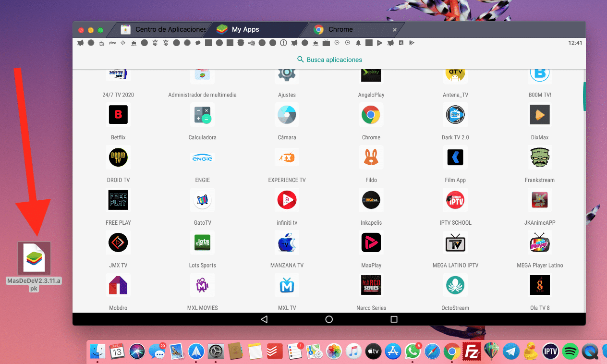Tap the Android home button
Screen dimensions: 607x364
[329, 318]
